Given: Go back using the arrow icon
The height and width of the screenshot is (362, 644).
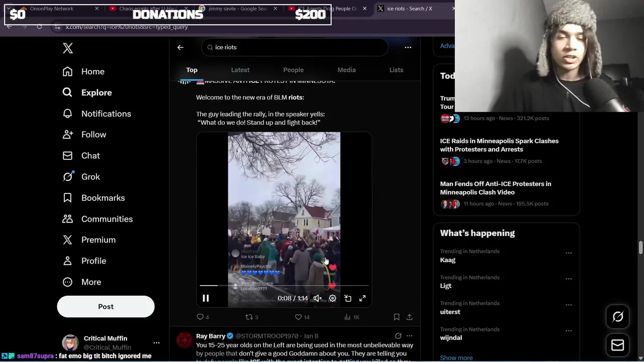Looking at the screenshot, I should click(x=180, y=47).
